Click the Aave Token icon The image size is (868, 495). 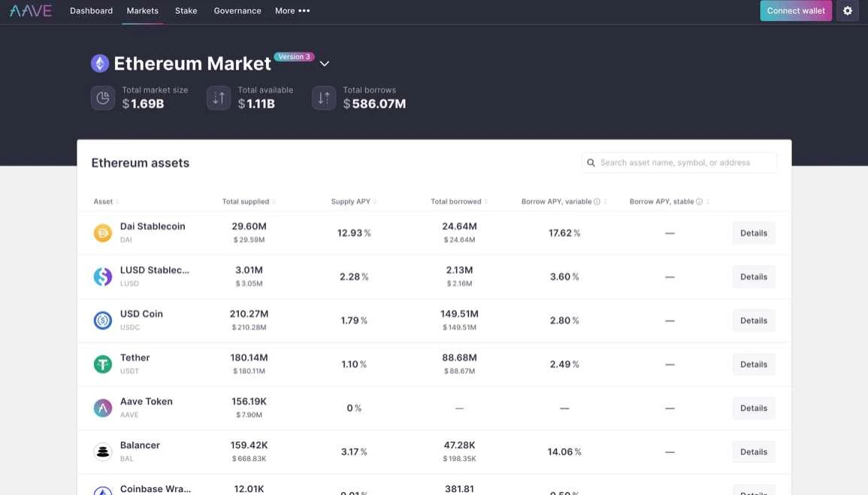pyautogui.click(x=103, y=408)
